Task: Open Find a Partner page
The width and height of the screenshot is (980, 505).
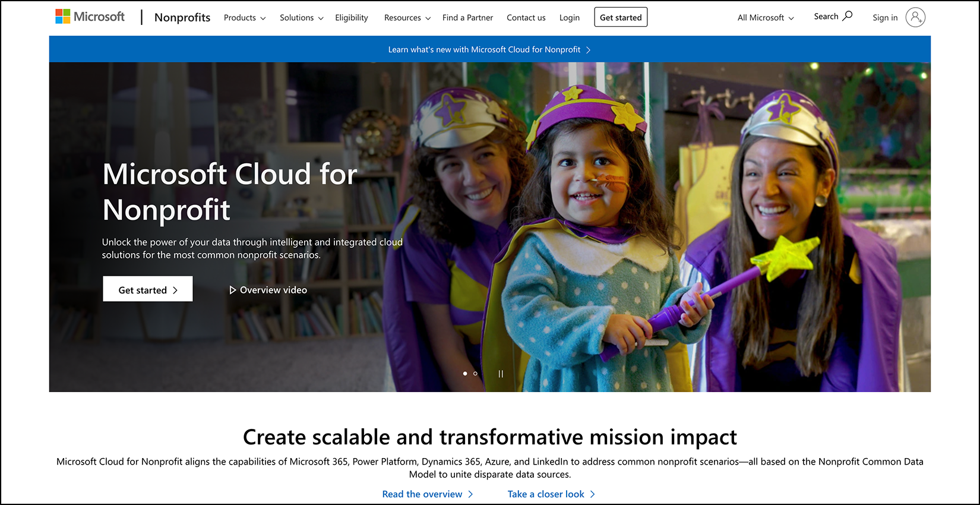Action: point(467,18)
